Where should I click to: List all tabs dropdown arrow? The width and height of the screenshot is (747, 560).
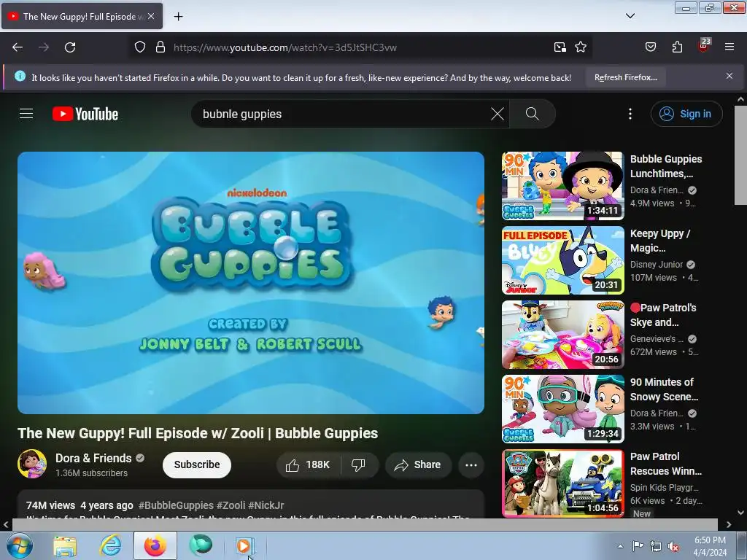point(630,16)
